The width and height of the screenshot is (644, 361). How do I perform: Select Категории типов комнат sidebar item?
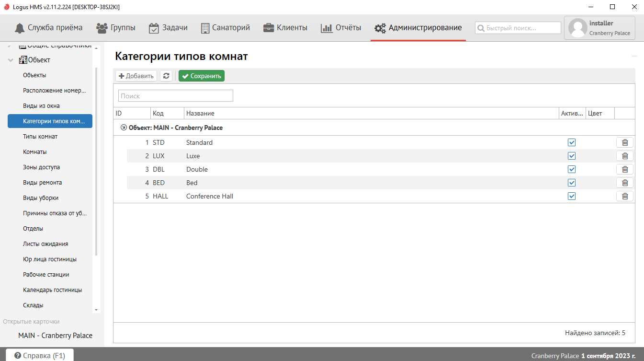tap(50, 121)
